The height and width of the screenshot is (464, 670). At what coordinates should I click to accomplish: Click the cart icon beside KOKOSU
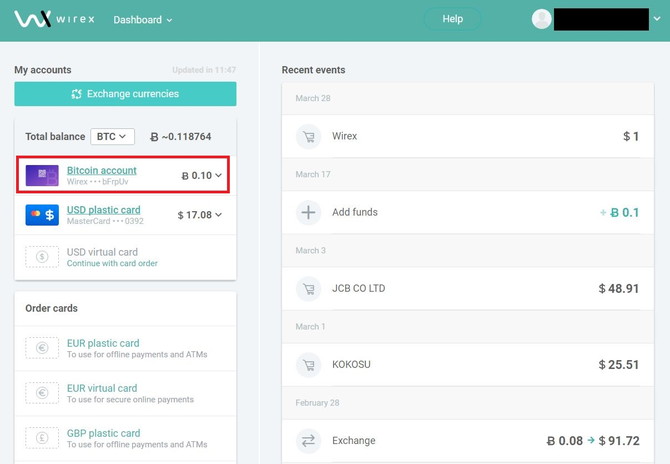(x=309, y=364)
